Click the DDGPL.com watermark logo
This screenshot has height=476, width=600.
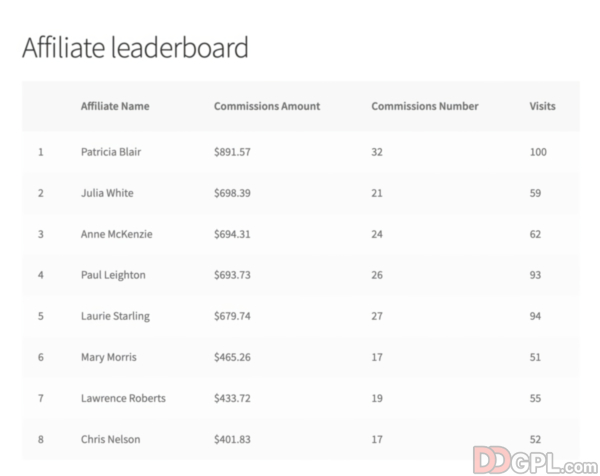click(x=534, y=459)
